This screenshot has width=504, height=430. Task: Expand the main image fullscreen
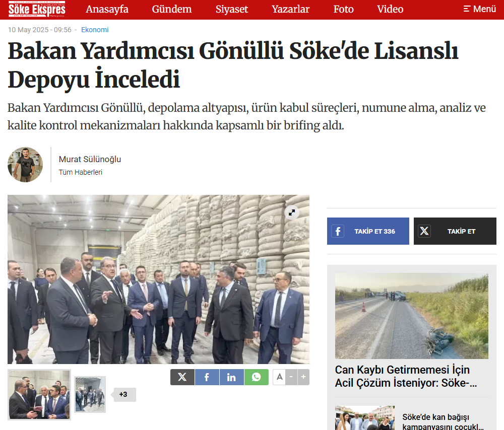pyautogui.click(x=292, y=212)
